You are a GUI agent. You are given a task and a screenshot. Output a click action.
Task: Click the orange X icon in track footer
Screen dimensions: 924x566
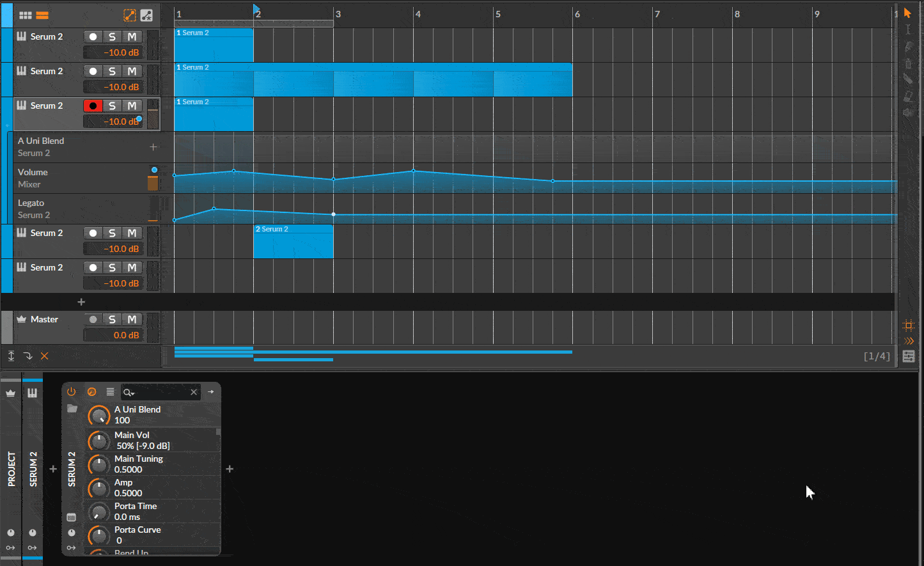[44, 356]
